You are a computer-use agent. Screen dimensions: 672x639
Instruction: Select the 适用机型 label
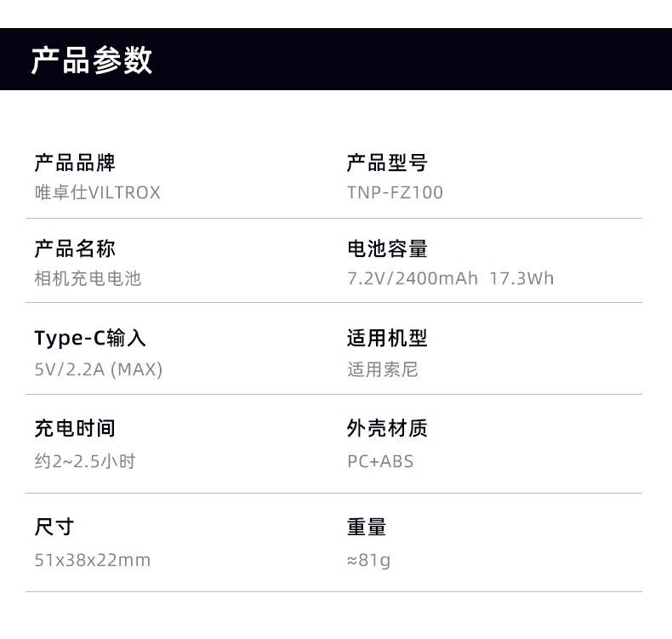click(387, 338)
